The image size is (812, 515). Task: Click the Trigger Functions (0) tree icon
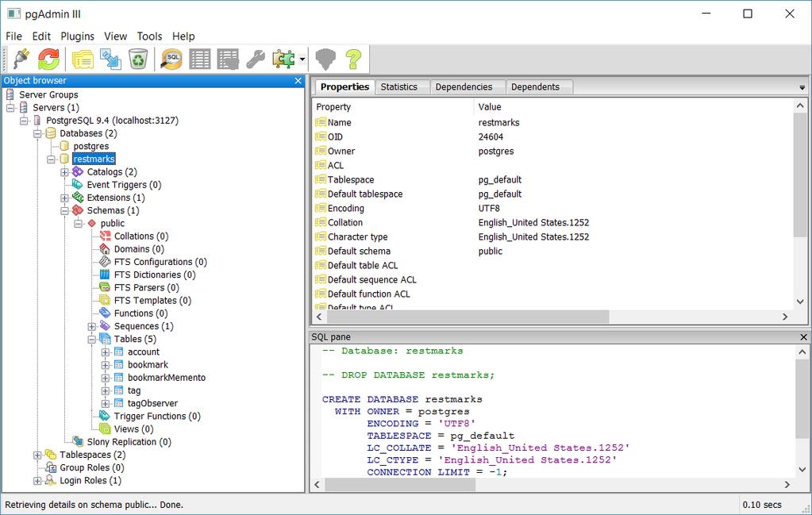105,416
